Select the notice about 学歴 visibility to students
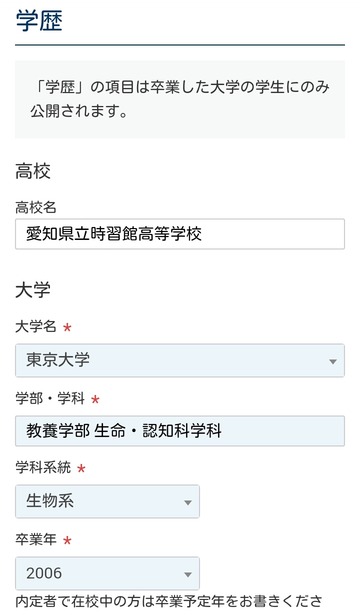360x615 pixels. click(180, 99)
